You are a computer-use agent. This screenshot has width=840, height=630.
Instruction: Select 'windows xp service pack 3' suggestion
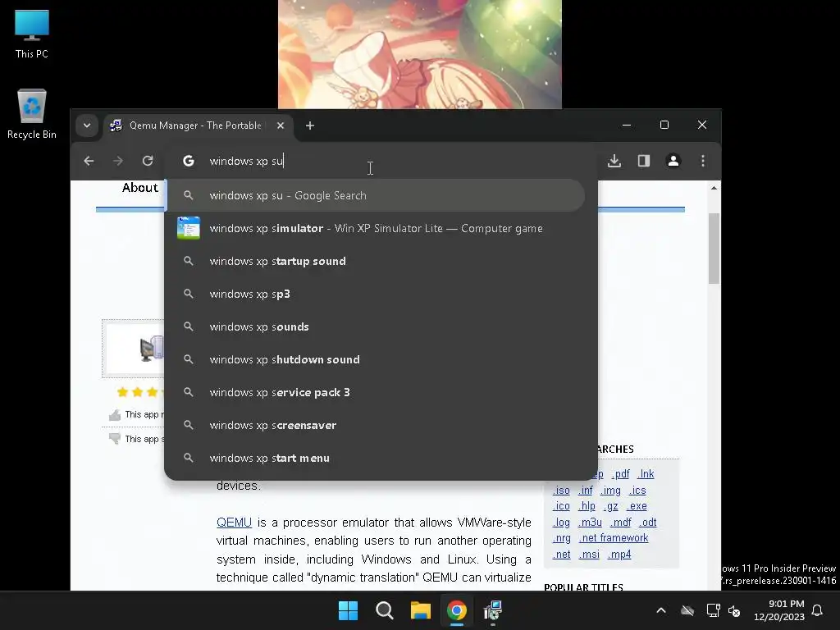[374, 392]
